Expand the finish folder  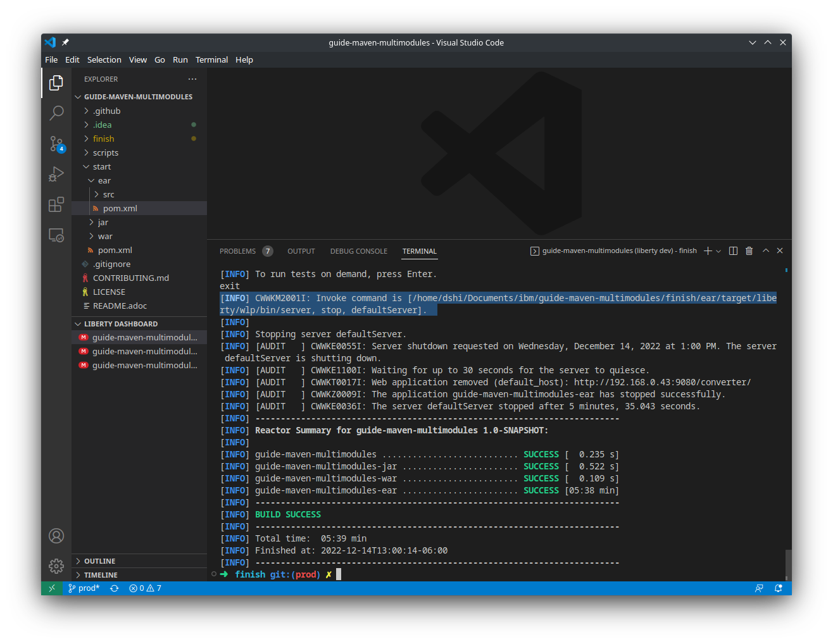pyautogui.click(x=139, y=139)
